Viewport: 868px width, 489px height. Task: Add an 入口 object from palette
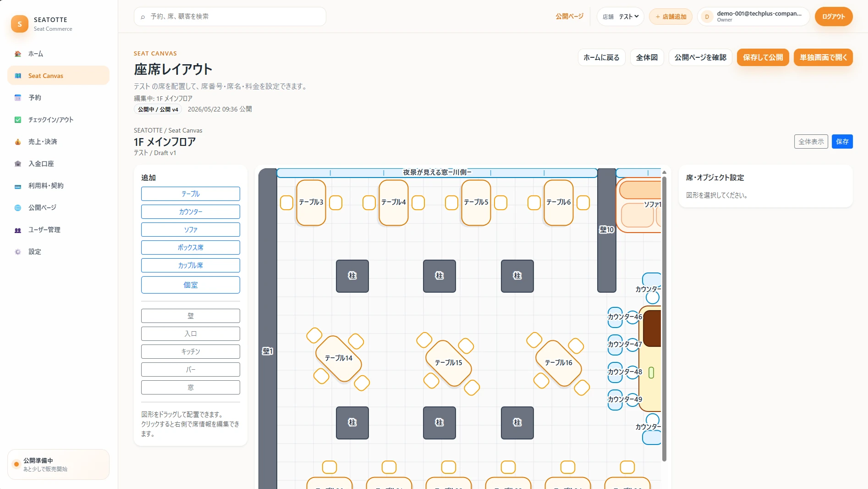pyautogui.click(x=191, y=334)
